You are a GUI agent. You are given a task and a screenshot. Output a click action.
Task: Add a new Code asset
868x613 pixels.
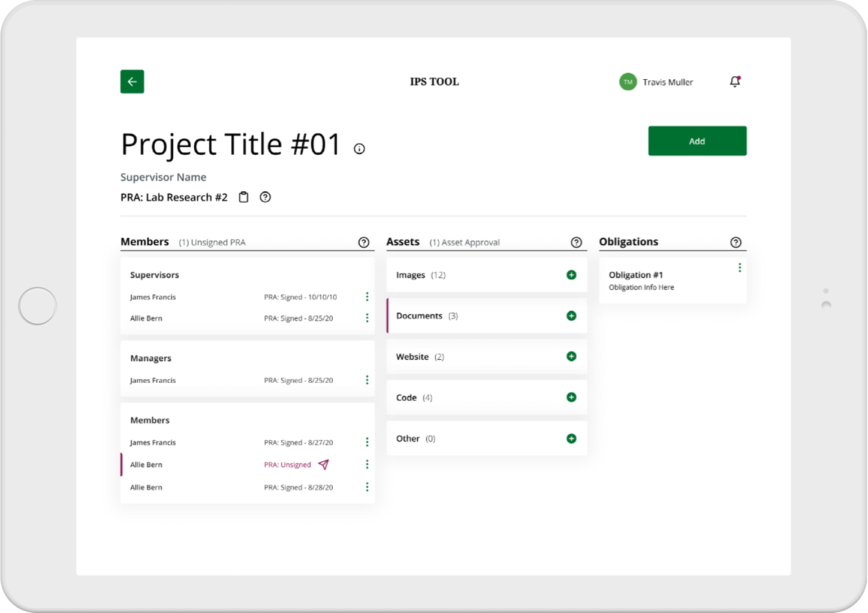[571, 397]
